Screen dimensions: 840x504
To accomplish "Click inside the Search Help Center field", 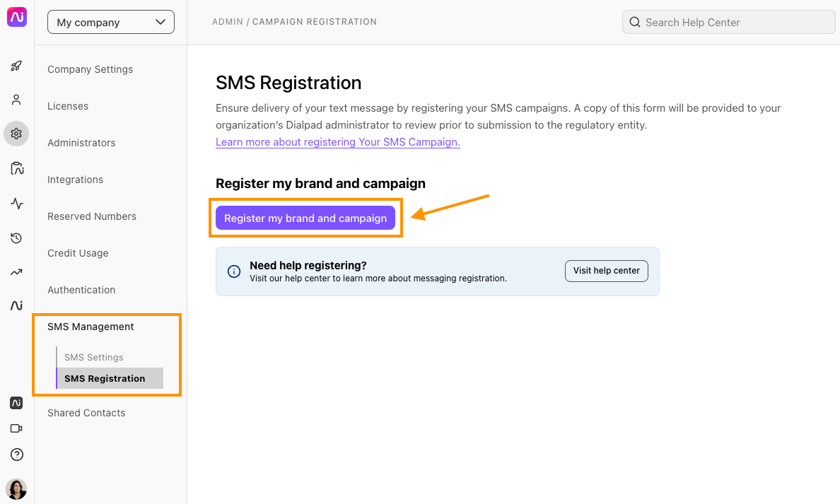I will [728, 22].
